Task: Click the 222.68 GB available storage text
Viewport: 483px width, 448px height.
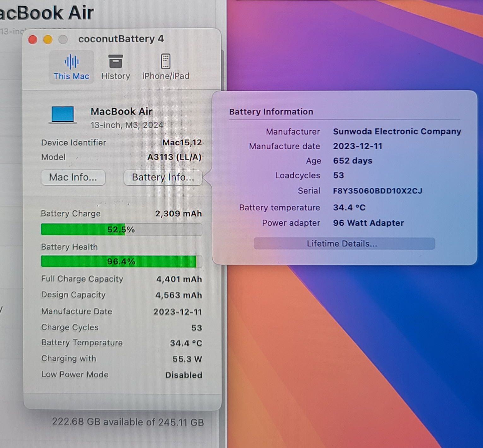Action: pos(128,422)
